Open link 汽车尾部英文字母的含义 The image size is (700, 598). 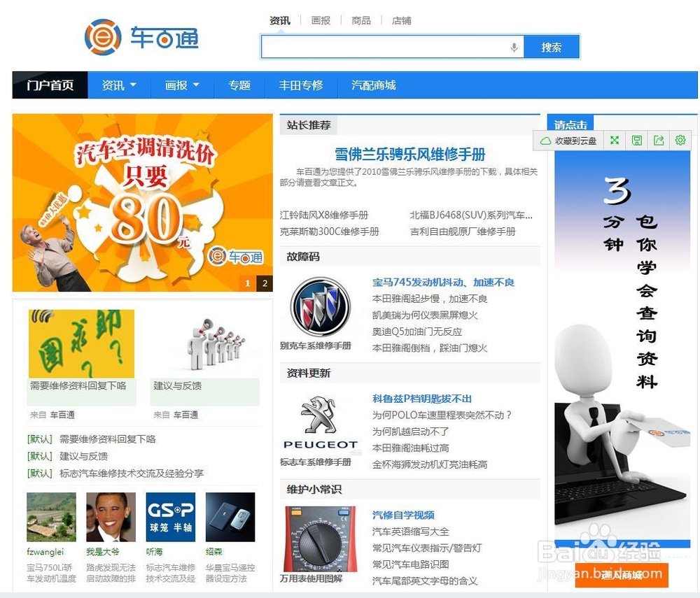(425, 581)
